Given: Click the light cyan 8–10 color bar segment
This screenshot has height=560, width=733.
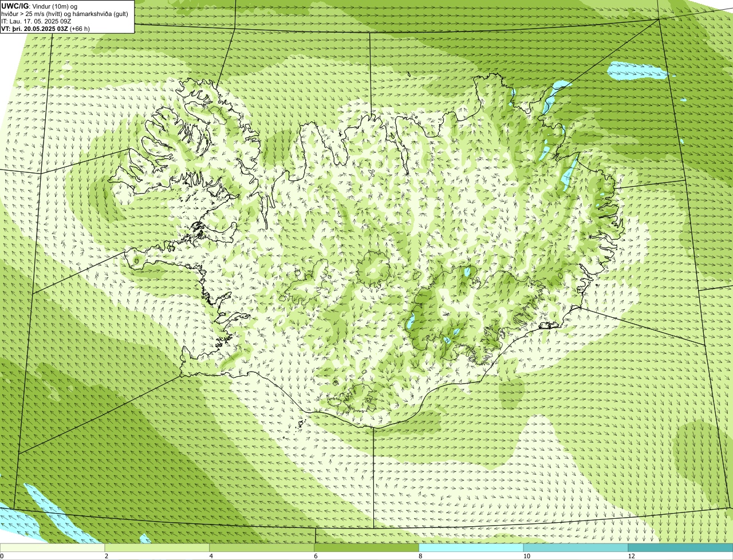Looking at the screenshot, I should pos(471,547).
